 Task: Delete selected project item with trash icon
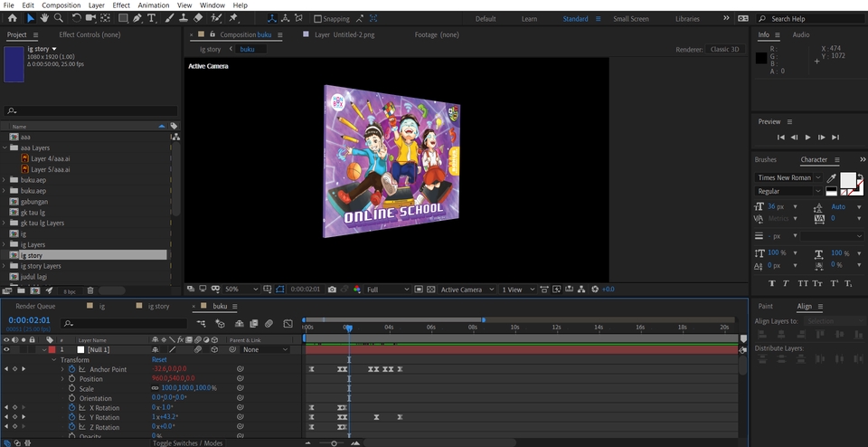point(90,290)
